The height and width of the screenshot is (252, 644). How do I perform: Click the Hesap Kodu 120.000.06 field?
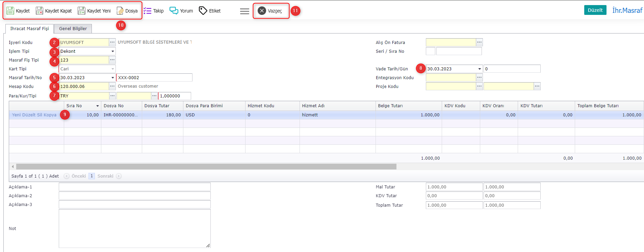point(84,86)
